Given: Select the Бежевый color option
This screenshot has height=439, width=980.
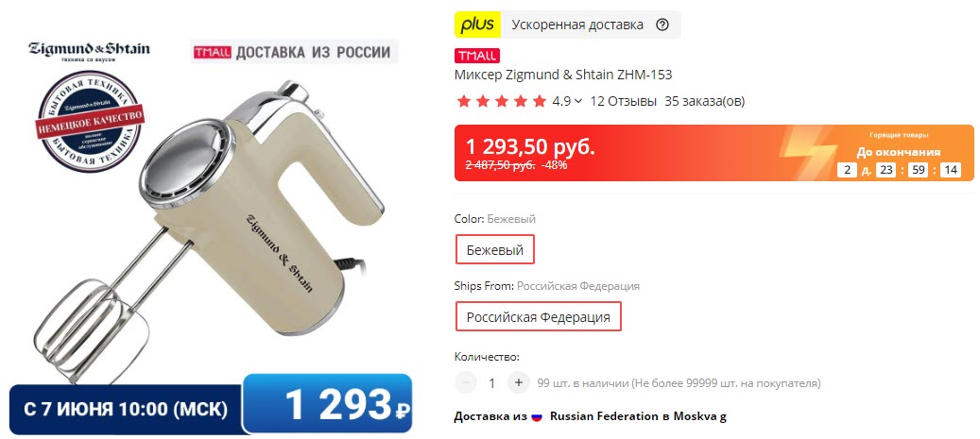Looking at the screenshot, I should [x=494, y=250].
